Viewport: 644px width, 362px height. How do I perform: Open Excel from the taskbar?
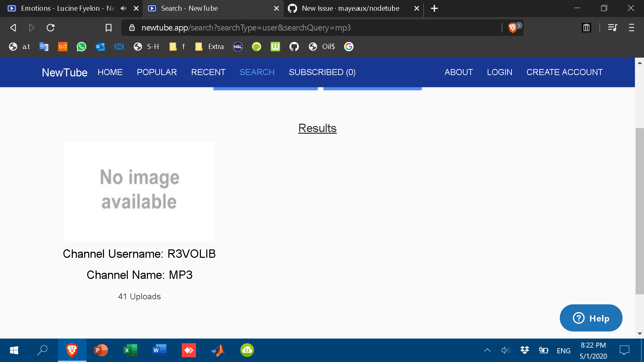click(130, 350)
